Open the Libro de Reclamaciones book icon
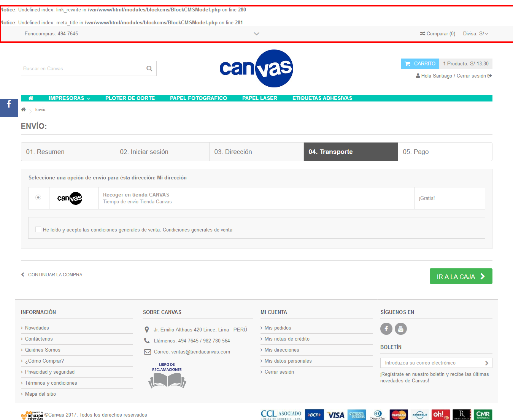This screenshot has height=420, width=513. [x=167, y=375]
